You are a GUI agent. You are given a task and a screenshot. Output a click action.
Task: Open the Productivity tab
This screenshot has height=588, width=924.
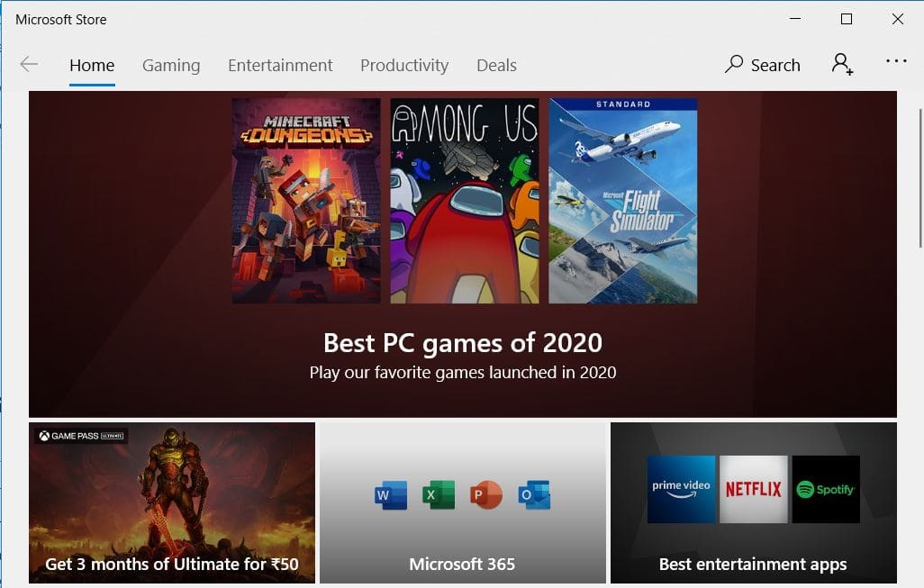[404, 65]
